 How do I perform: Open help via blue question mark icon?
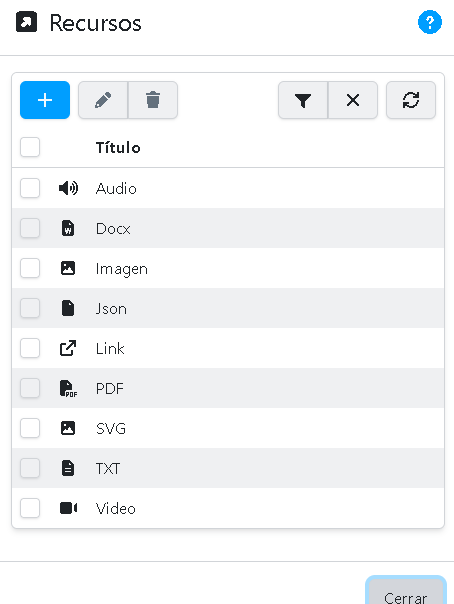(430, 22)
